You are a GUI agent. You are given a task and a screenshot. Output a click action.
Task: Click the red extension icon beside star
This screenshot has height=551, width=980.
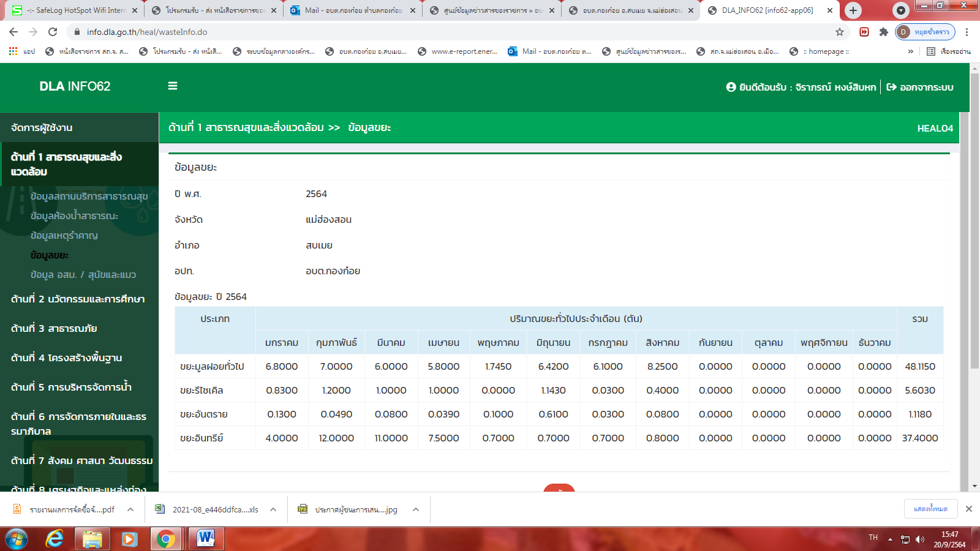[x=864, y=32]
